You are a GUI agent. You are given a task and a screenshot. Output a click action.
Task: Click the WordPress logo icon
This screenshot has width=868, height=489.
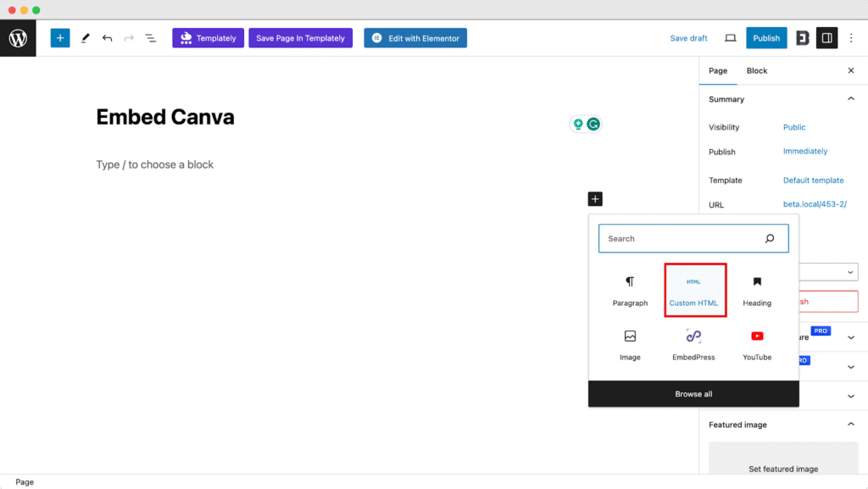[18, 38]
